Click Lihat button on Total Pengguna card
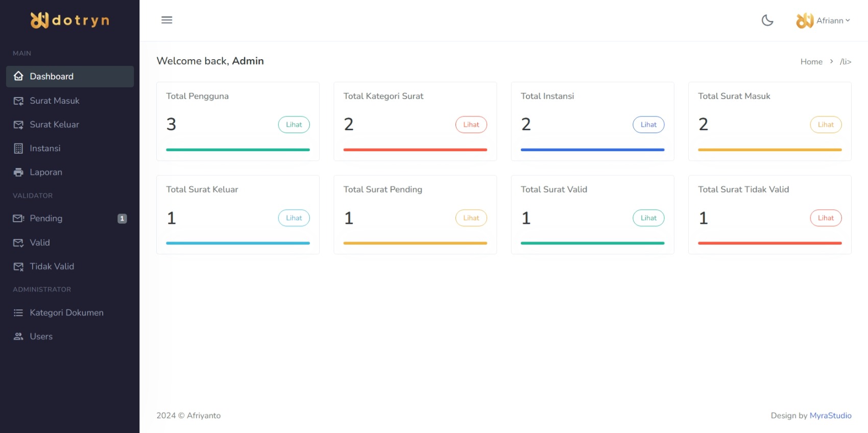 point(294,125)
